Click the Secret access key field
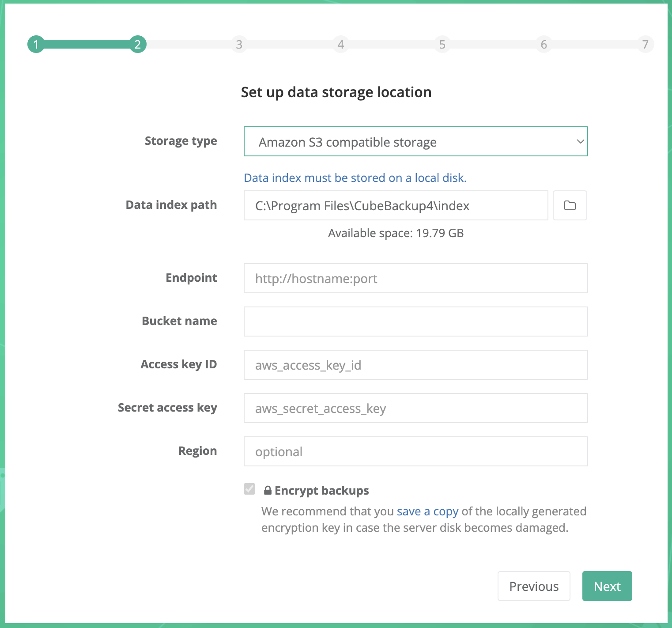This screenshot has height=628, width=672. point(415,408)
